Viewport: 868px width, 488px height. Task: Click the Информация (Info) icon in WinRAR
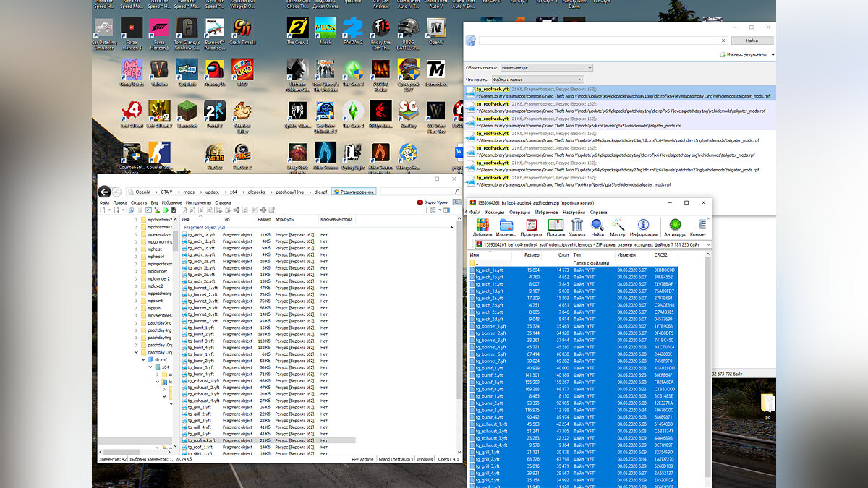click(643, 226)
